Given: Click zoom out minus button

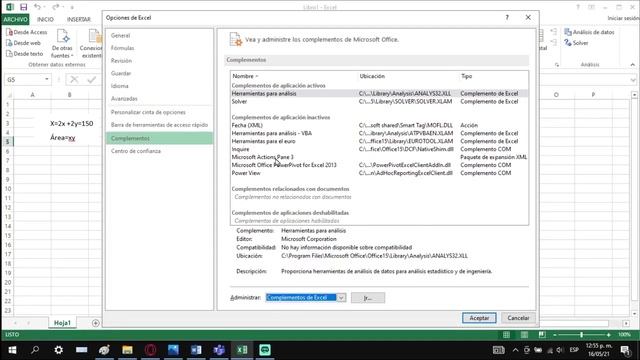Looking at the screenshot, I should click(555, 335).
